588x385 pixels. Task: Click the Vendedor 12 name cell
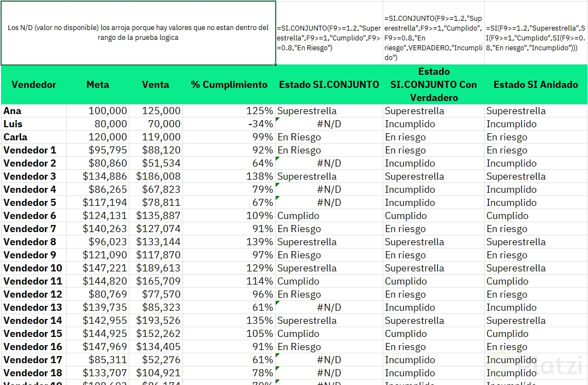pyautogui.click(x=34, y=294)
